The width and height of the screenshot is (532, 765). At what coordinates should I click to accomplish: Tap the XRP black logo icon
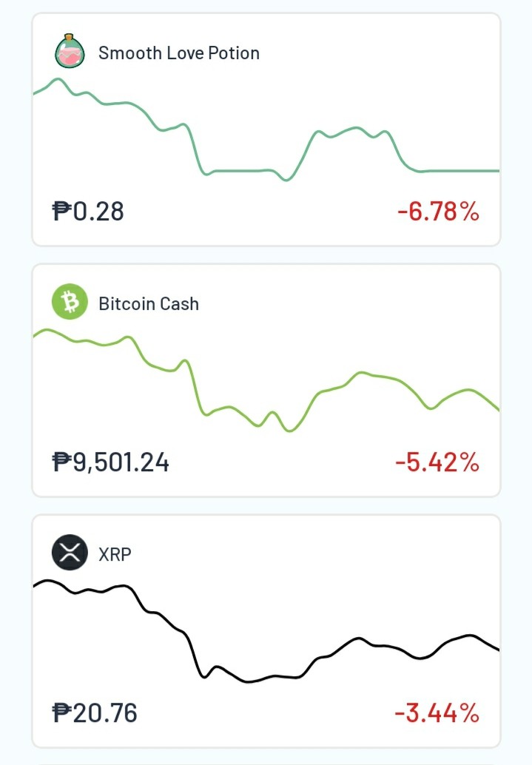click(70, 552)
